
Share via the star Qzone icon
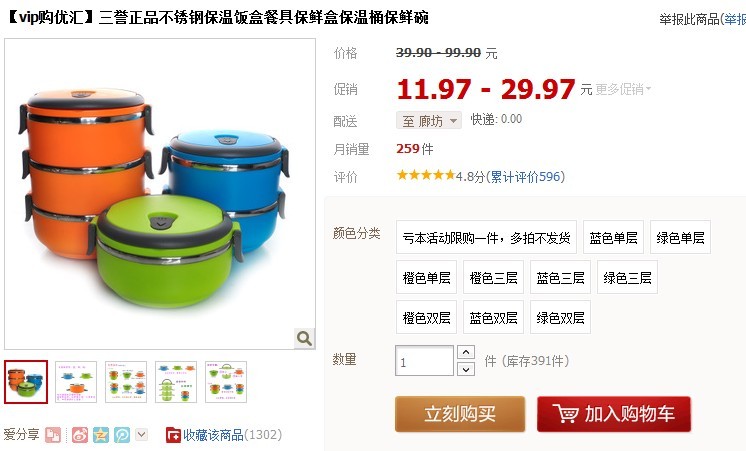[x=101, y=435]
